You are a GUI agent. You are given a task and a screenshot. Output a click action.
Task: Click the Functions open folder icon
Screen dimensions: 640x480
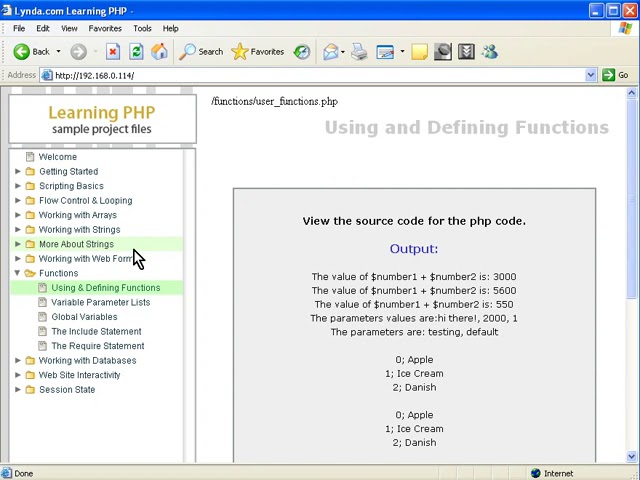[x=30, y=273]
